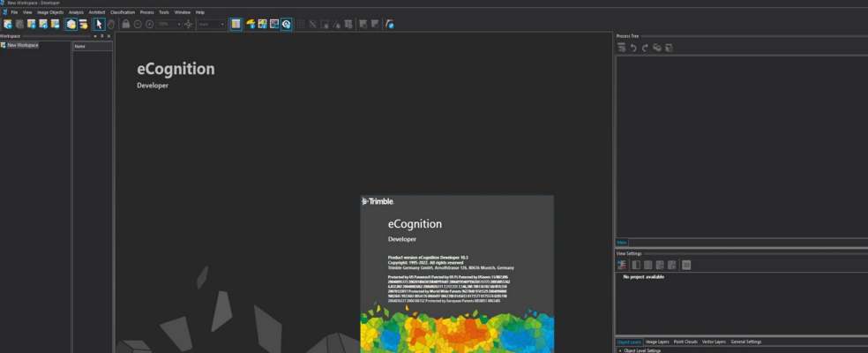Click the Name column header
Viewport: 868px width, 353px height.
tap(93, 46)
